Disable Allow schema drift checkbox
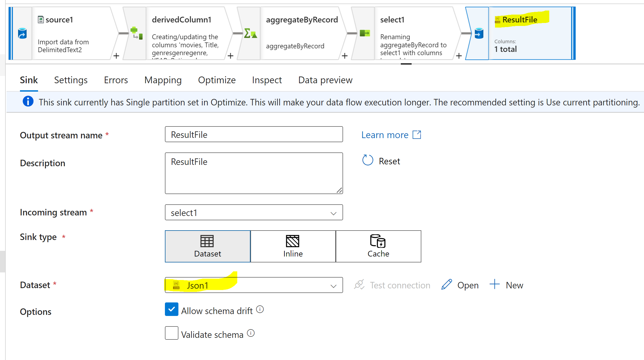 point(172,309)
